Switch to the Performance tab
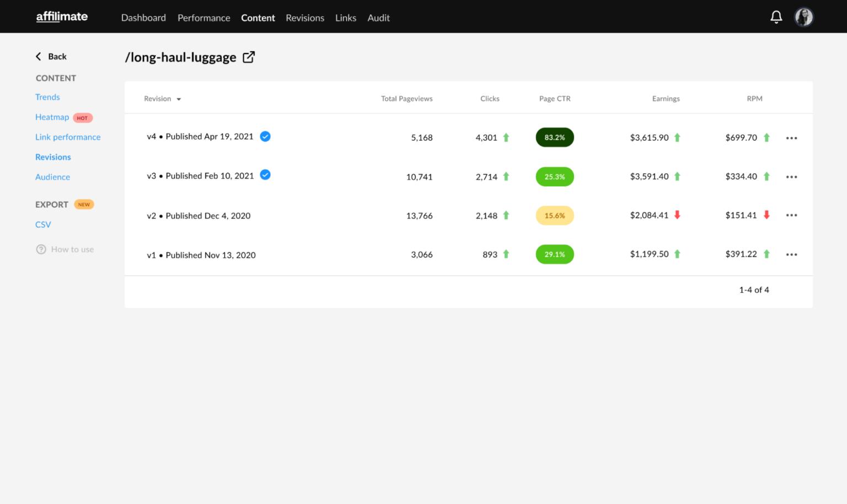Screen dimensions: 847x504 [203, 18]
